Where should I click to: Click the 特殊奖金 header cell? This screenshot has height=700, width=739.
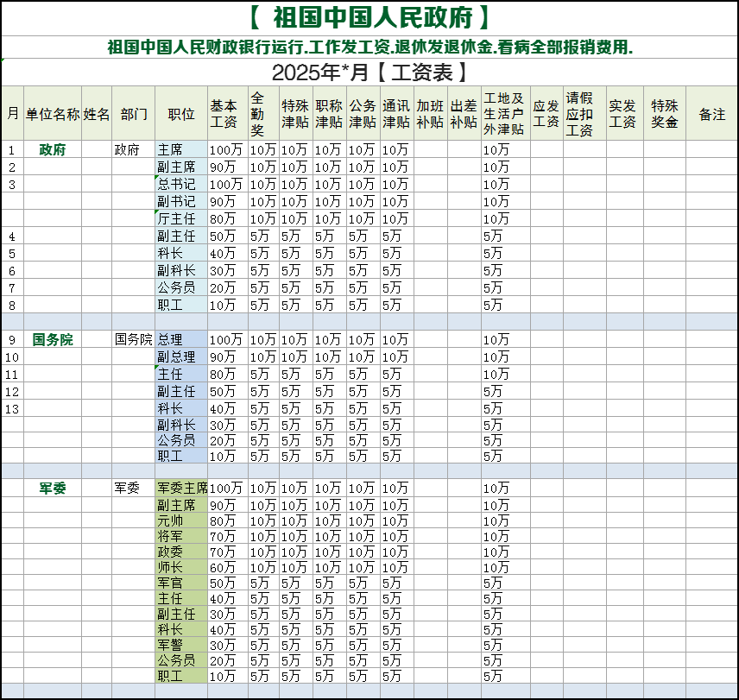point(665,114)
